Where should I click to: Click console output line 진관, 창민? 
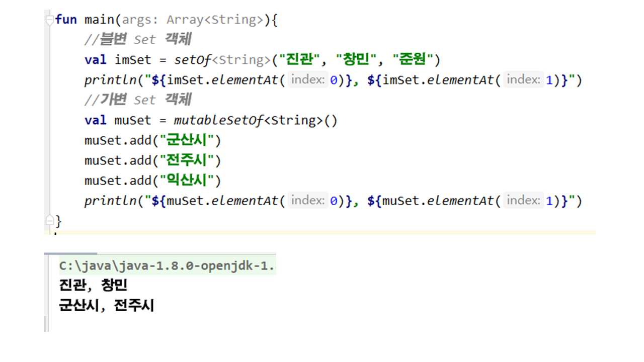pos(93,286)
